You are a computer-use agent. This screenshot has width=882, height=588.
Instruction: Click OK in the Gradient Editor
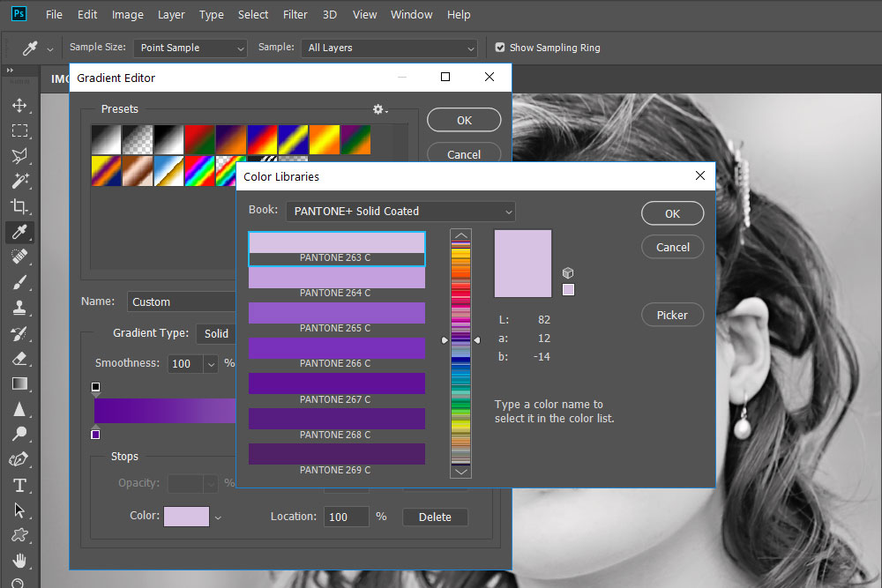tap(464, 120)
